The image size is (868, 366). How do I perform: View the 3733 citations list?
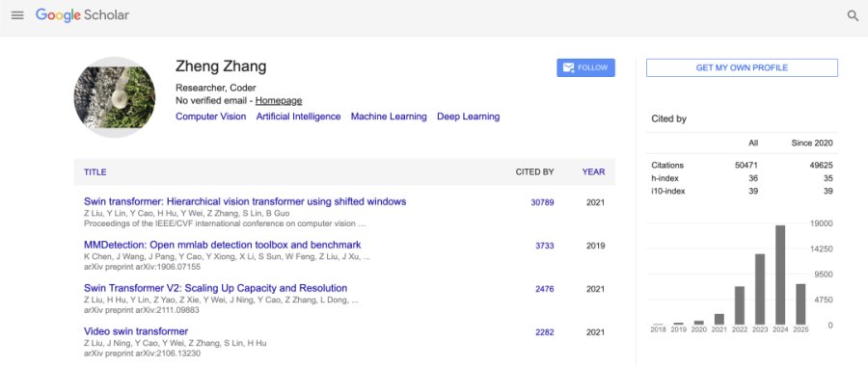[x=545, y=246]
